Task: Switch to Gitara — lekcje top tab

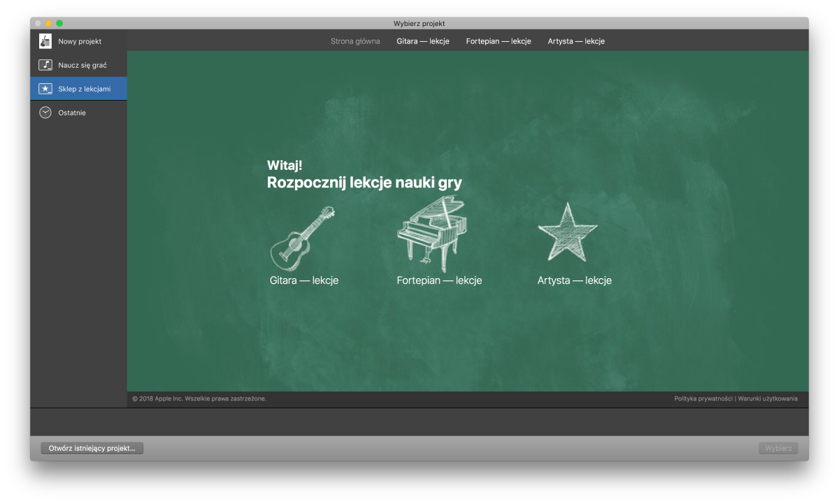Action: click(x=423, y=41)
